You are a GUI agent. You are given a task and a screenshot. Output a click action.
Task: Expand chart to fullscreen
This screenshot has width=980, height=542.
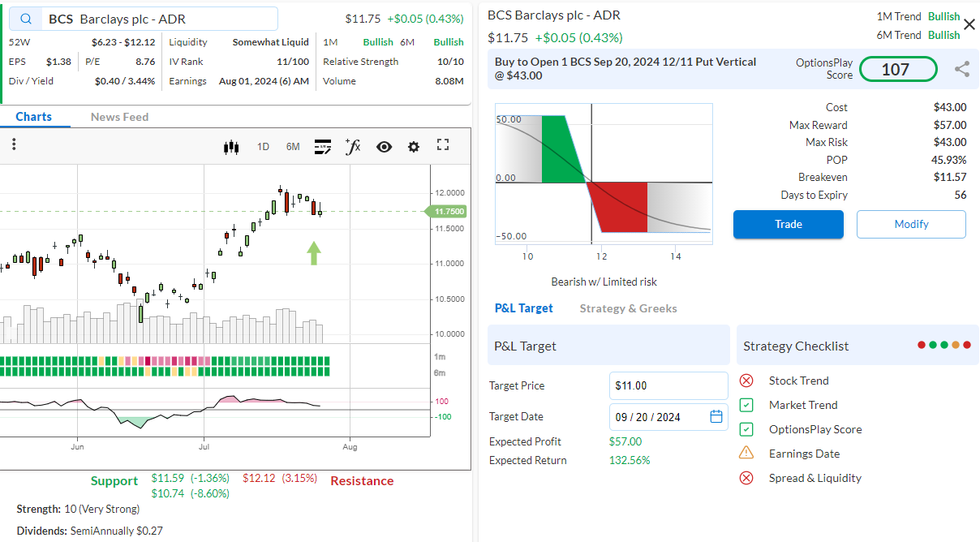click(x=443, y=145)
